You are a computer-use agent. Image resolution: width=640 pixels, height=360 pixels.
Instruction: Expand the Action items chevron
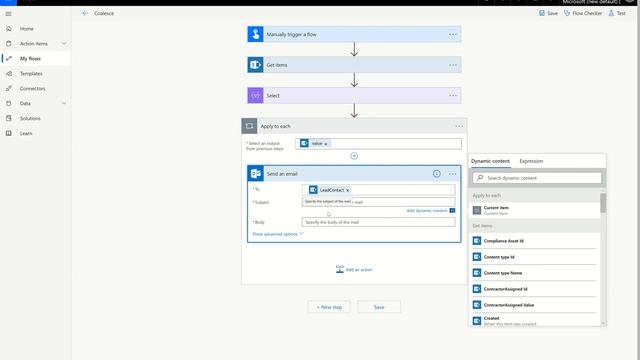(64, 44)
